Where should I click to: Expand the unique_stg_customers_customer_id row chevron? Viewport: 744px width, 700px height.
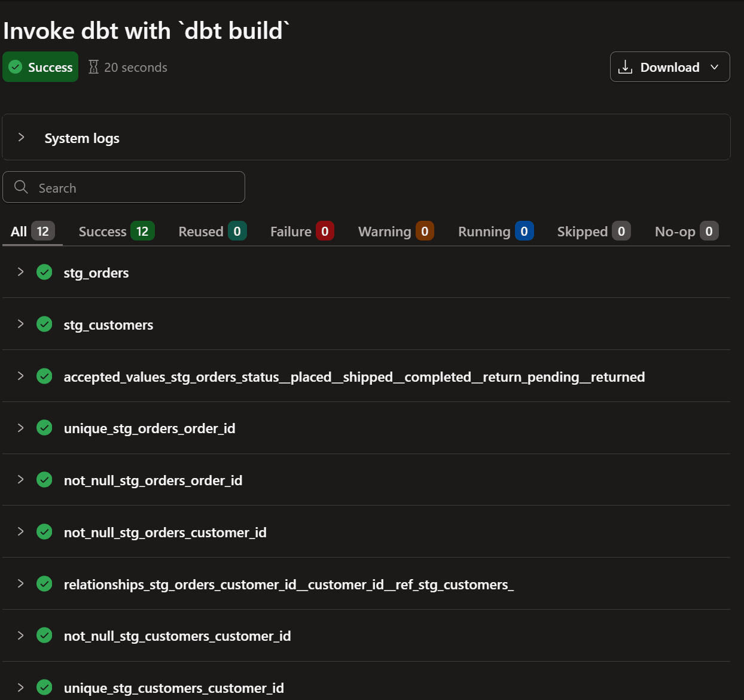pyautogui.click(x=21, y=687)
